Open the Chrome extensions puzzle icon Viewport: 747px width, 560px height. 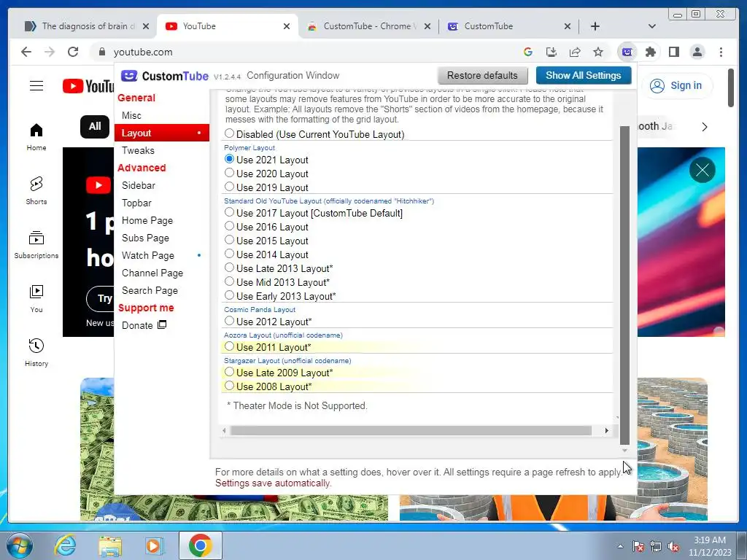point(650,52)
